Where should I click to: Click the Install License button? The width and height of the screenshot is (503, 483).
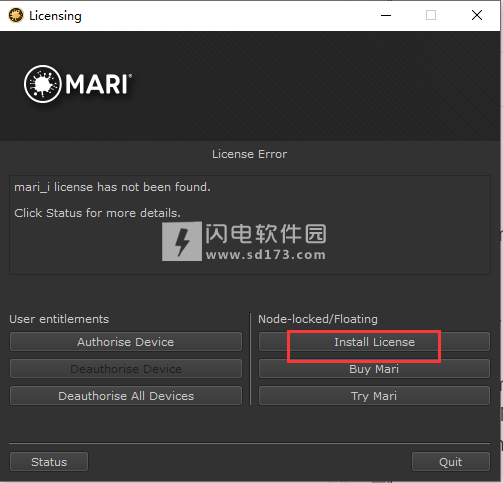(x=374, y=342)
